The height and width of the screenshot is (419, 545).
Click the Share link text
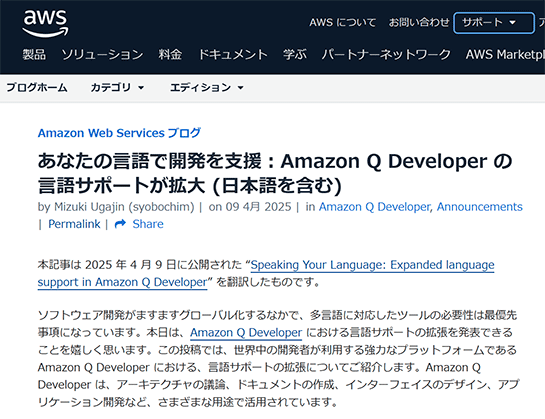click(x=148, y=224)
